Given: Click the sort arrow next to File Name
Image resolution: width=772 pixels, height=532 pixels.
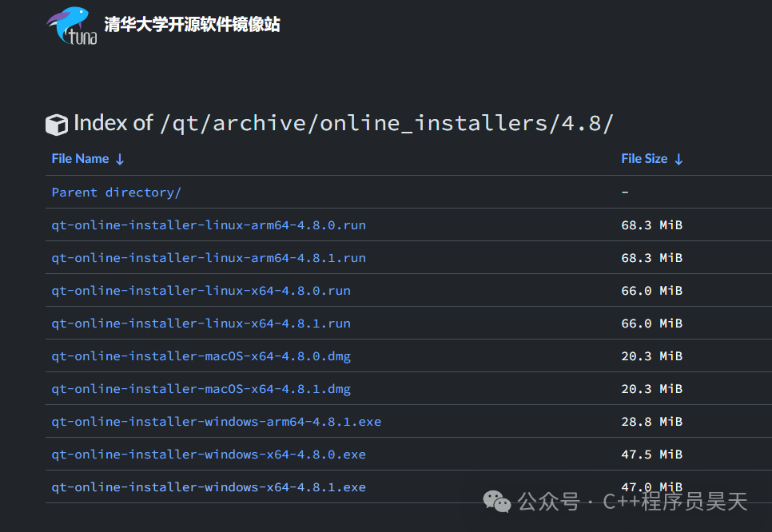Looking at the screenshot, I should (120, 159).
